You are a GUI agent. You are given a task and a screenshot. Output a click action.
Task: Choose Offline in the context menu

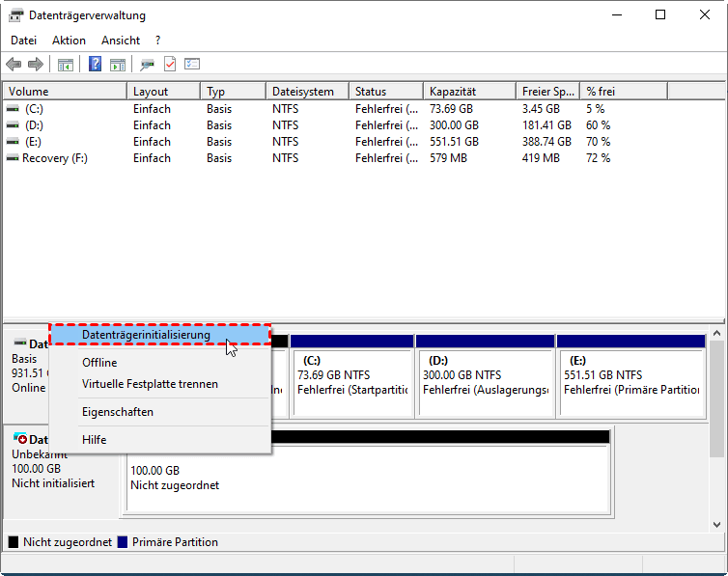coord(159,363)
